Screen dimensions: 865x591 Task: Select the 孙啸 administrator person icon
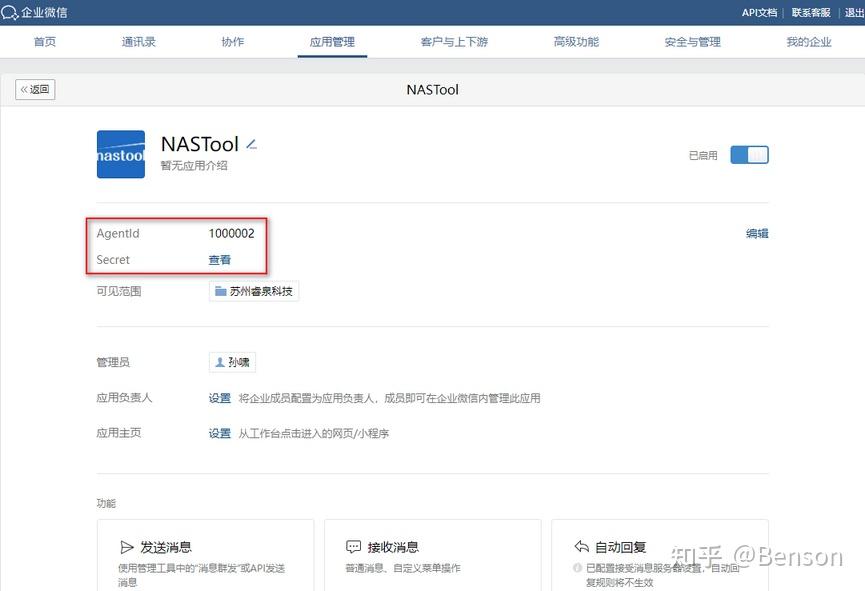point(220,362)
